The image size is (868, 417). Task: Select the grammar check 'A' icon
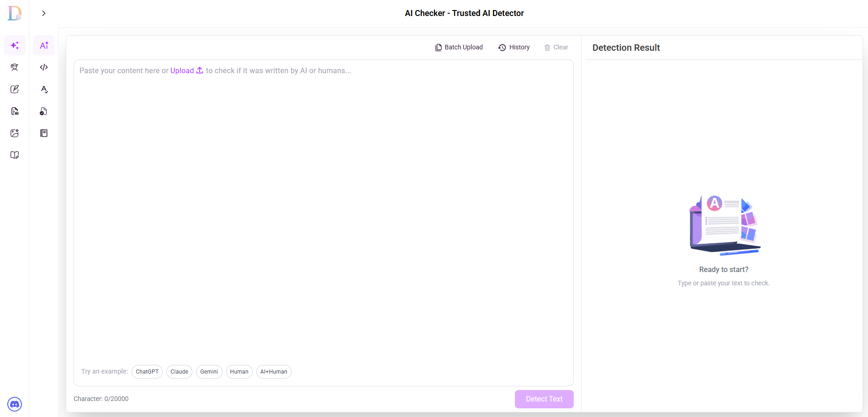pos(43,89)
